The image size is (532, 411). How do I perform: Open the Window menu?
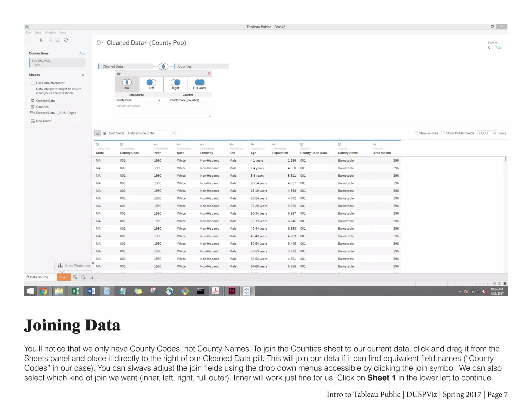pyautogui.click(x=50, y=32)
